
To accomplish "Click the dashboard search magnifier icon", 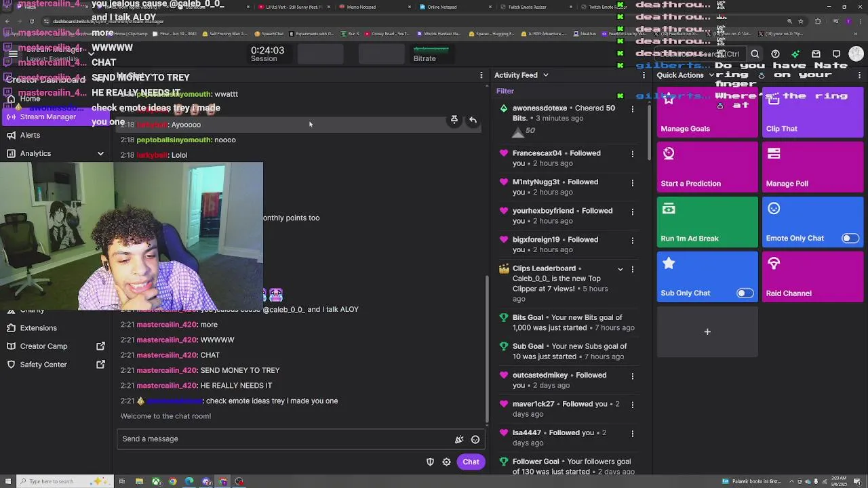I will [x=755, y=54].
